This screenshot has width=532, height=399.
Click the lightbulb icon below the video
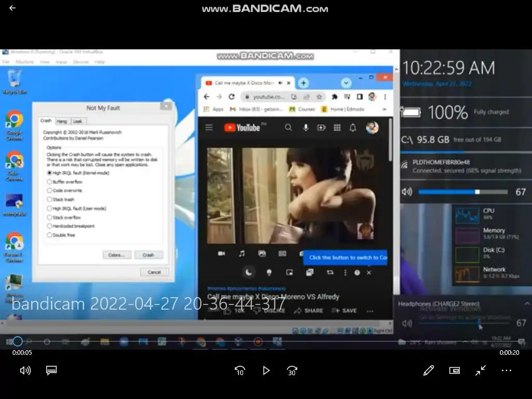tap(269, 272)
